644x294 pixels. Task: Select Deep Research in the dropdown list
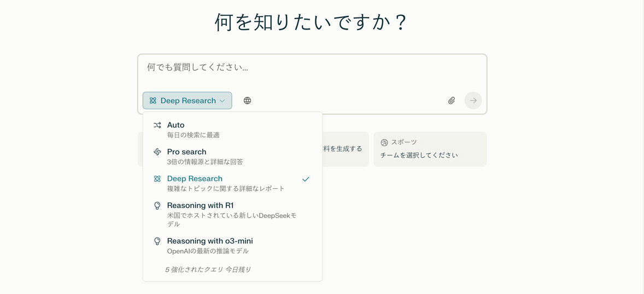click(232, 183)
